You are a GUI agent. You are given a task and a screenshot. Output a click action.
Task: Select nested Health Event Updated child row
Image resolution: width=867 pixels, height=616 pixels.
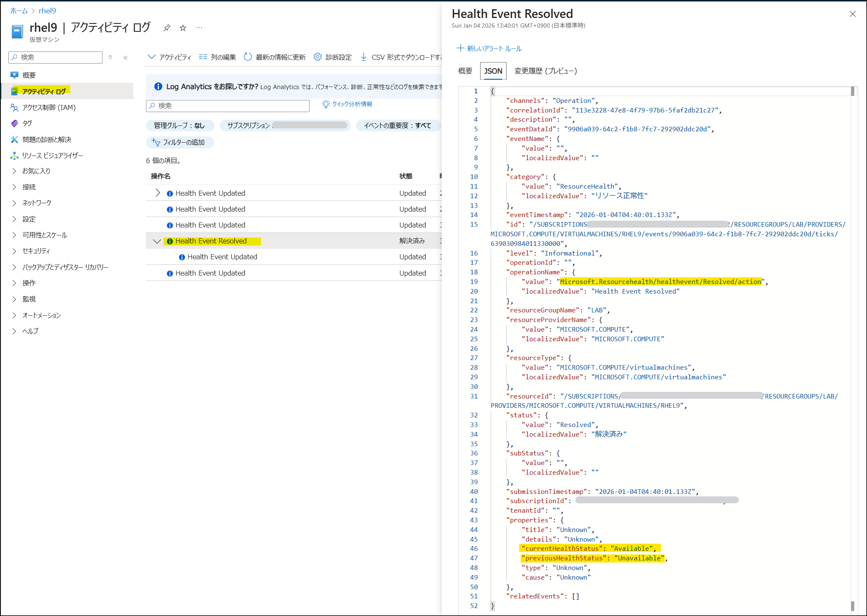point(222,257)
